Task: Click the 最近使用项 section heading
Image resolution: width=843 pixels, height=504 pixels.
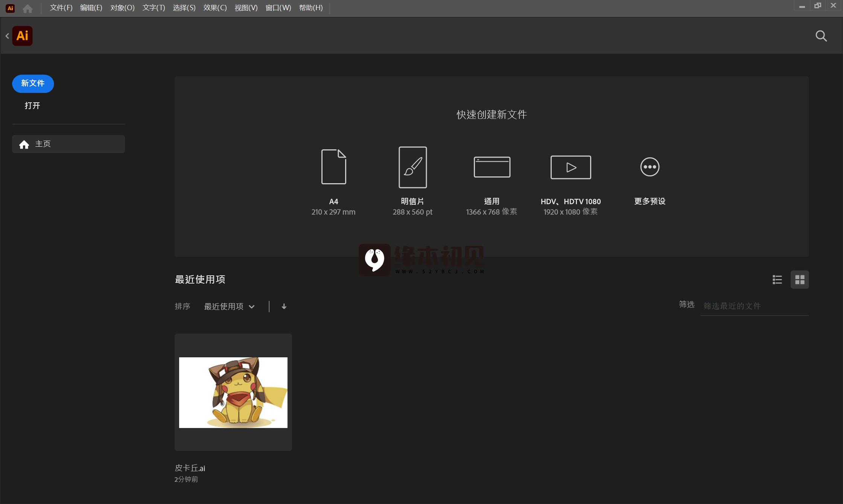Action: pos(200,279)
